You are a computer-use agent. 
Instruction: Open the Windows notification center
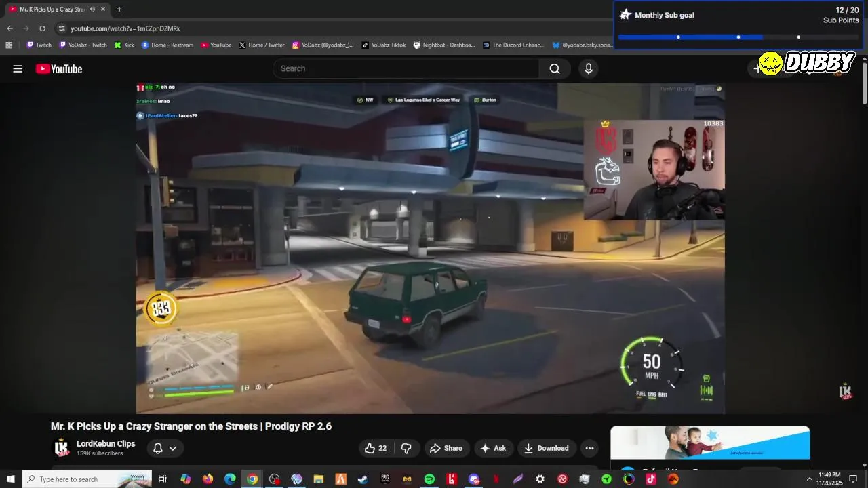pos(853,479)
